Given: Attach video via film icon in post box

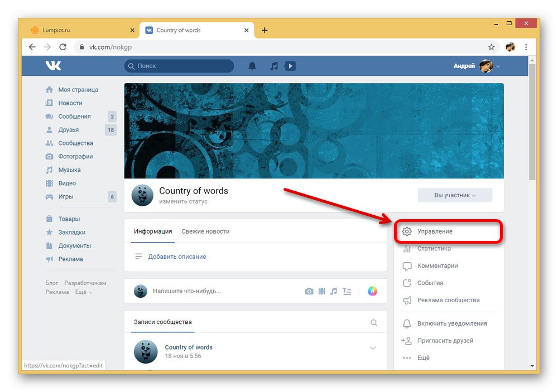Looking at the screenshot, I should click(322, 291).
